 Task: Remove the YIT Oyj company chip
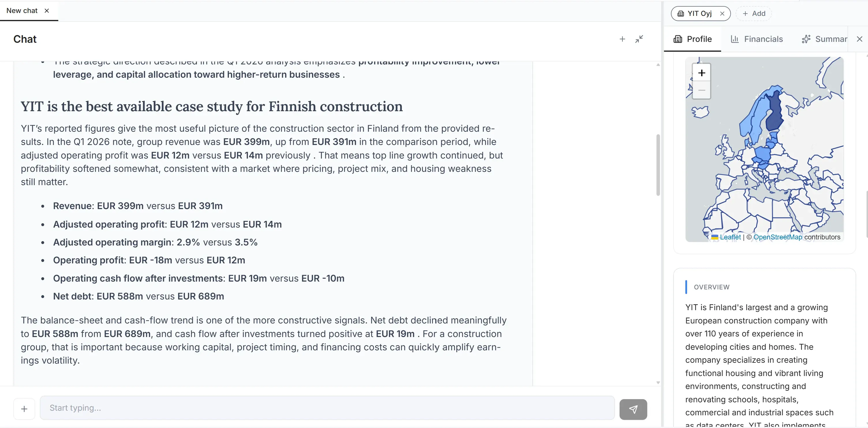click(x=722, y=14)
